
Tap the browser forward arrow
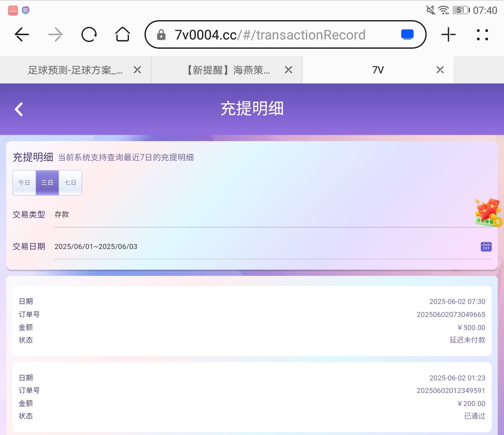55,35
